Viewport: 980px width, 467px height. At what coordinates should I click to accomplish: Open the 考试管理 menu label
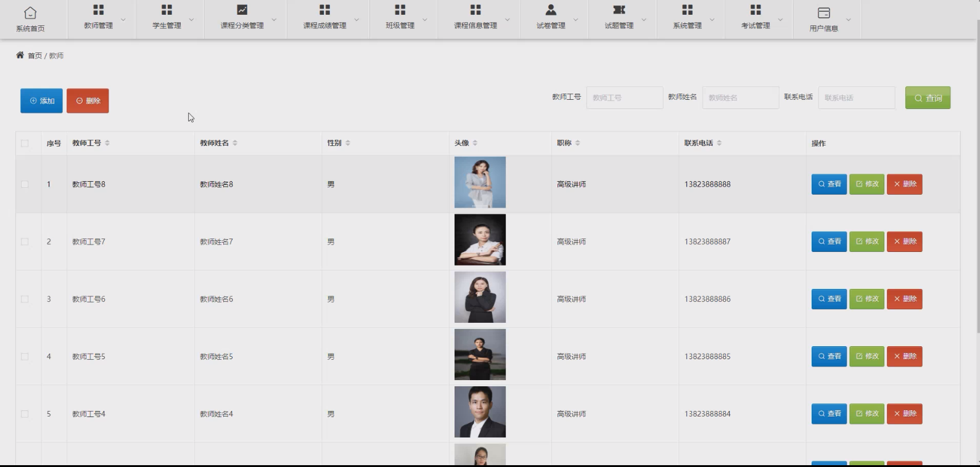point(756,25)
